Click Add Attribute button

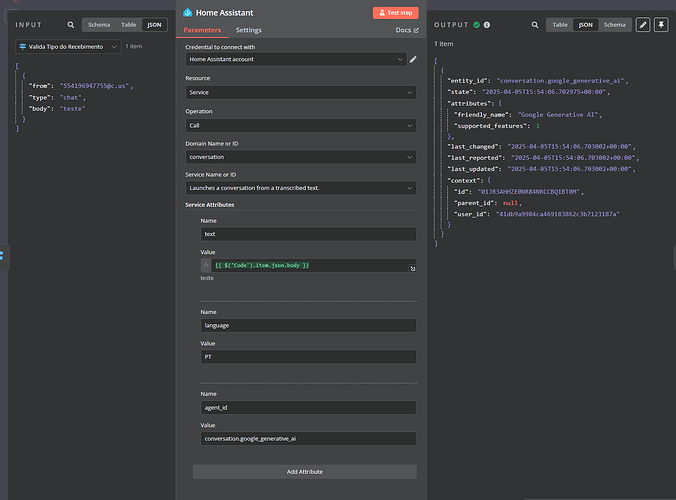304,472
